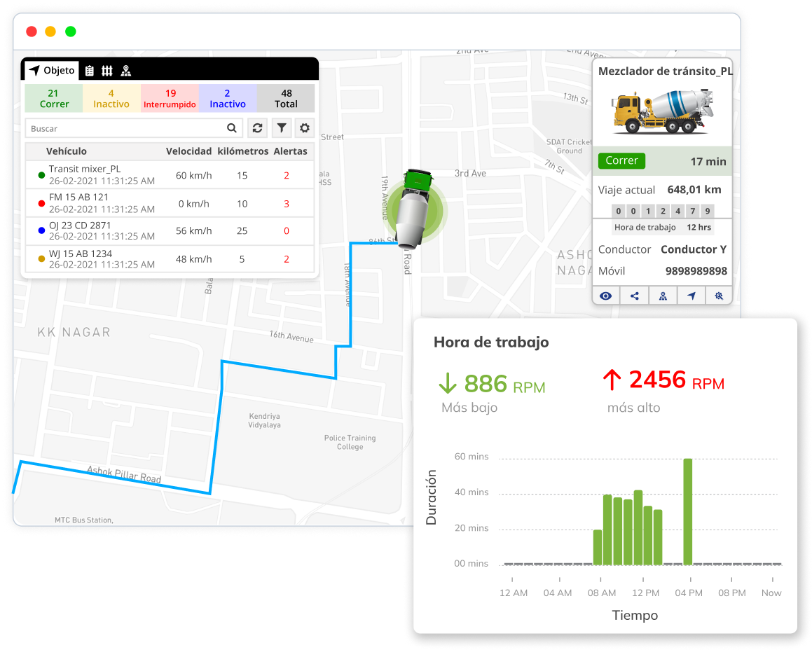Filter by 19 Interrumpido status
This screenshot has width=812, height=650.
coord(170,98)
